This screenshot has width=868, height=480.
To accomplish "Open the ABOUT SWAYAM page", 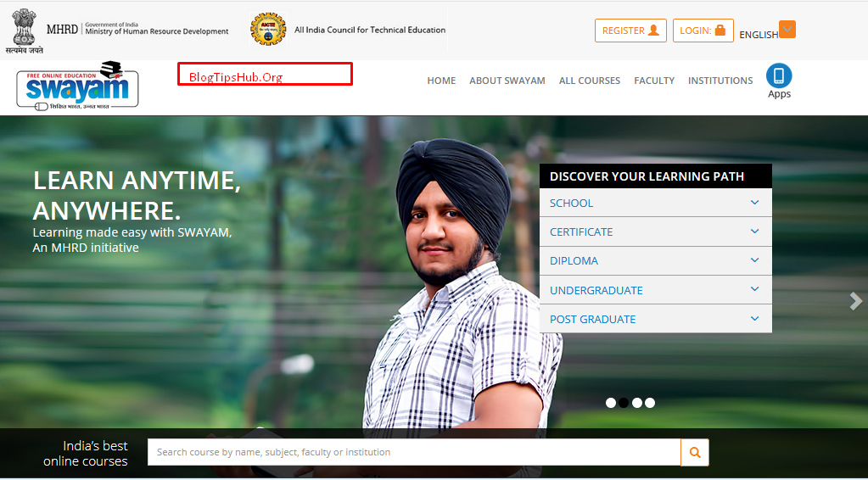I will point(507,81).
